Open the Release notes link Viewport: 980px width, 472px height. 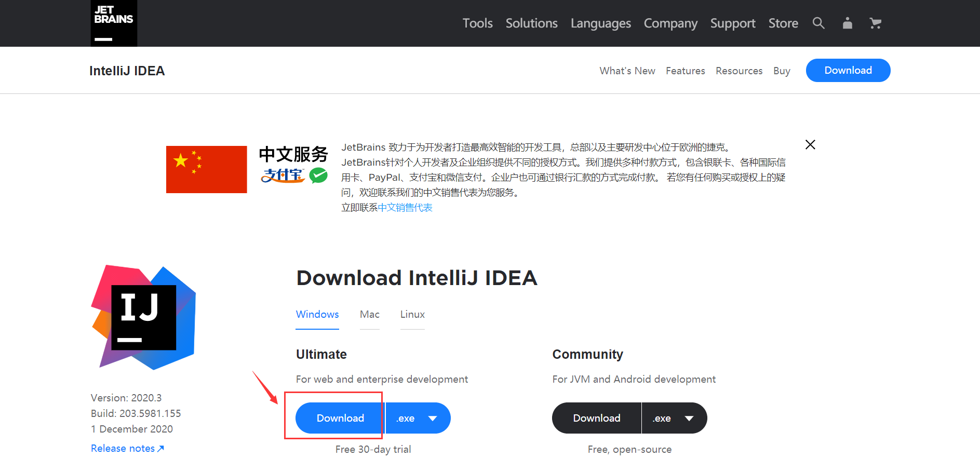point(127,448)
